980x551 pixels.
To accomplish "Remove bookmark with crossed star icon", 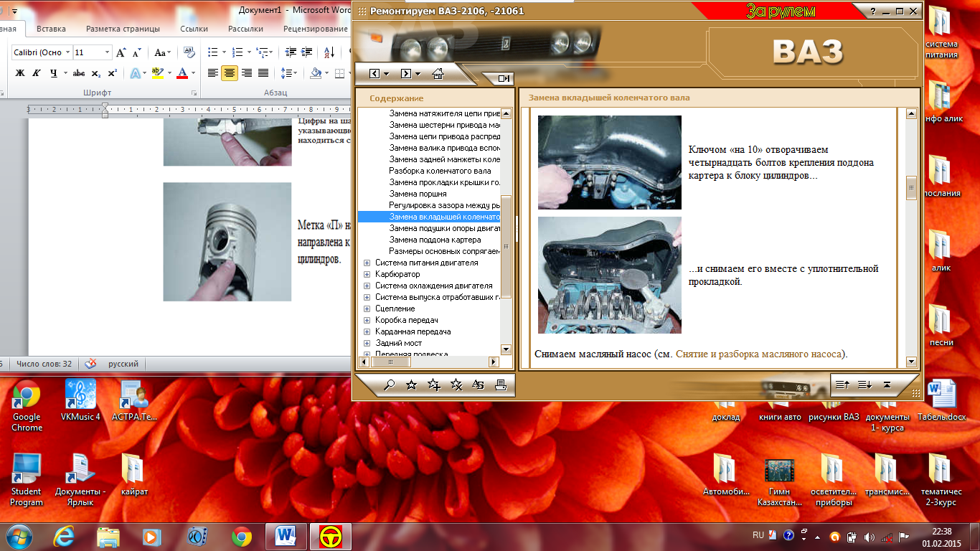I will point(456,385).
